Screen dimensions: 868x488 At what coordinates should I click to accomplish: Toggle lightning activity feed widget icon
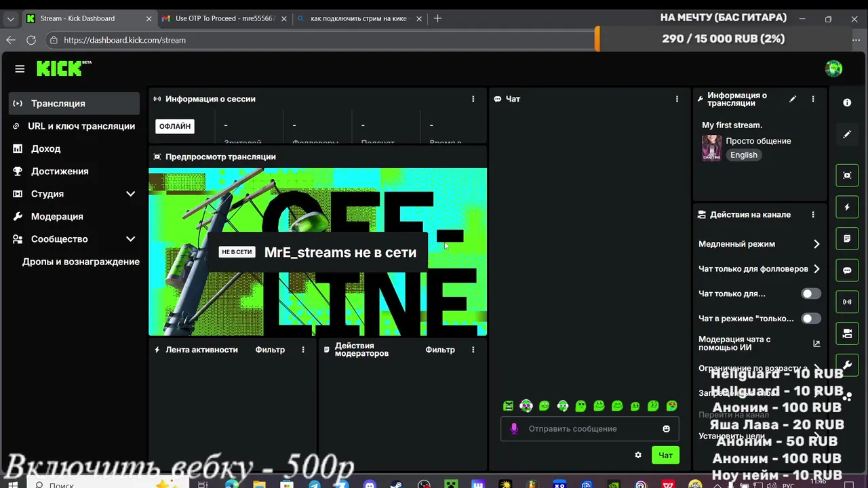847,207
